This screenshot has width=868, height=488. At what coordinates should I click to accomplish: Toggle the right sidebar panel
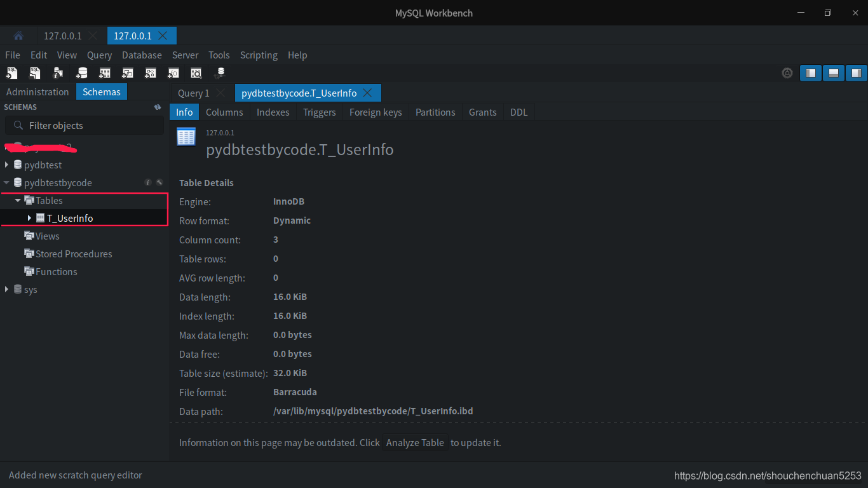click(857, 73)
